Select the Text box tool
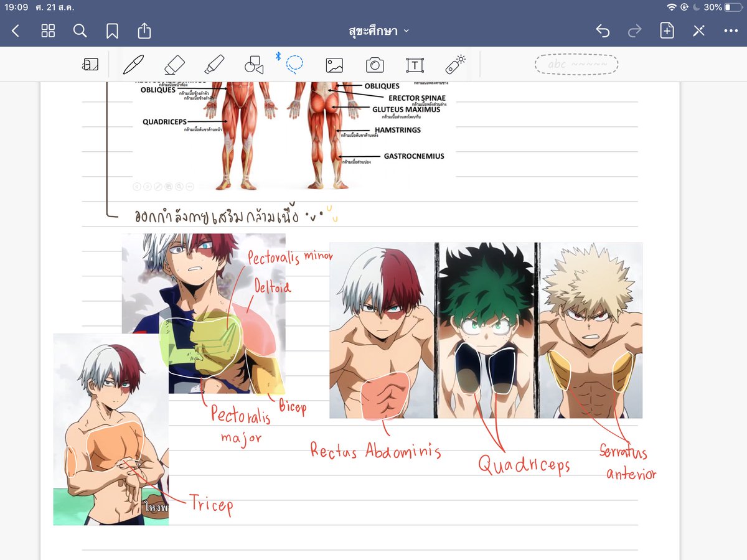 point(415,65)
